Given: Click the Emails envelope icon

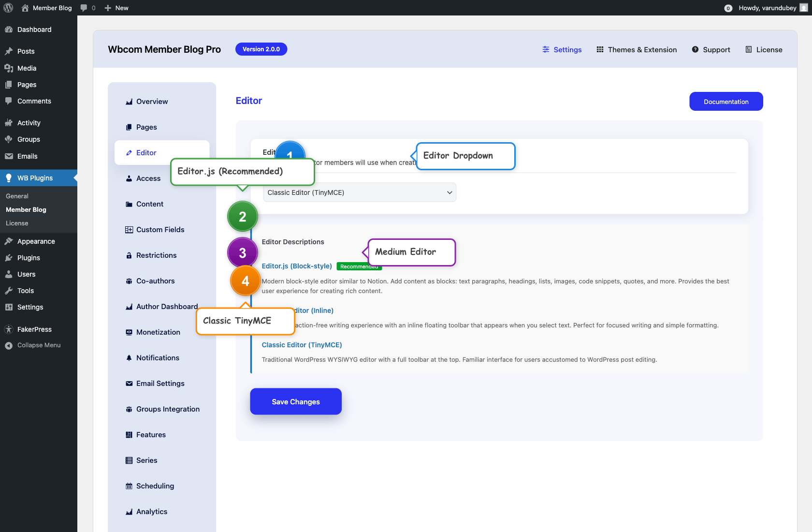Looking at the screenshot, I should click(x=10, y=156).
